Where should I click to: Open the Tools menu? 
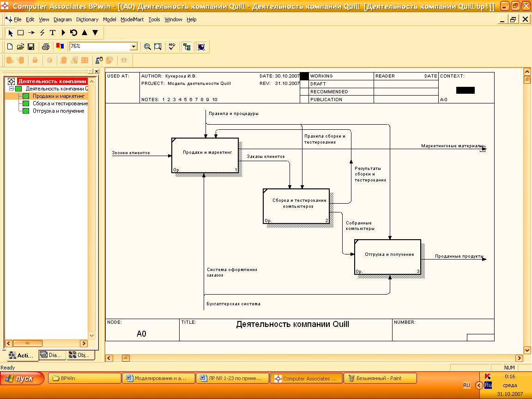[154, 19]
